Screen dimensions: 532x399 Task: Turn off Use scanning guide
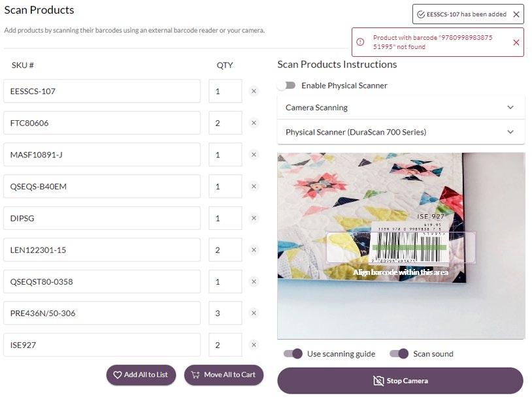coord(293,354)
